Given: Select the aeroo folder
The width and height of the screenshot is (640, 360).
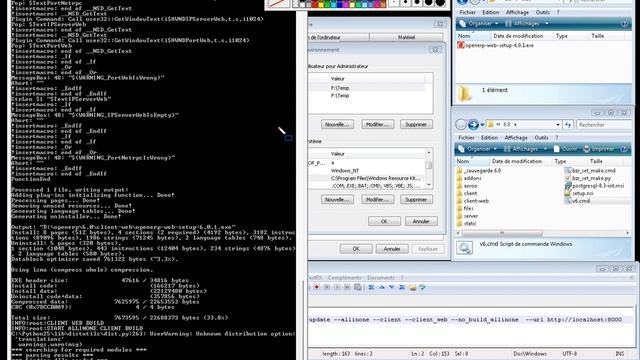Looking at the screenshot, I should (467, 186).
